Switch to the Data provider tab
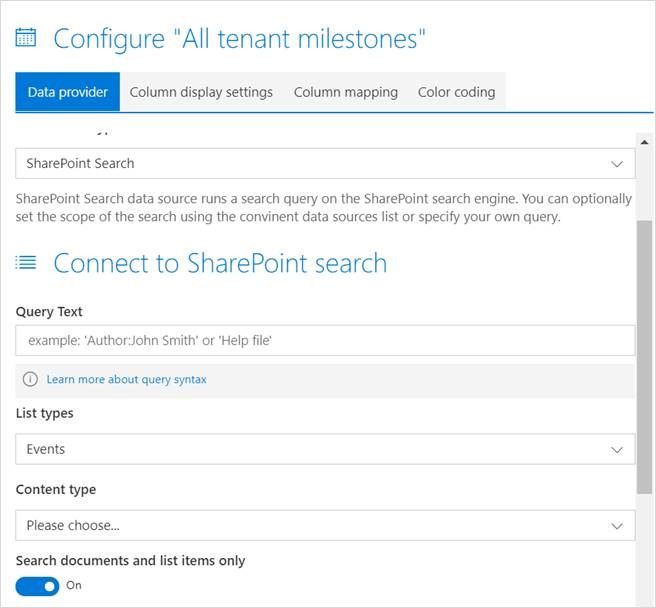The image size is (656, 608). (x=67, y=92)
